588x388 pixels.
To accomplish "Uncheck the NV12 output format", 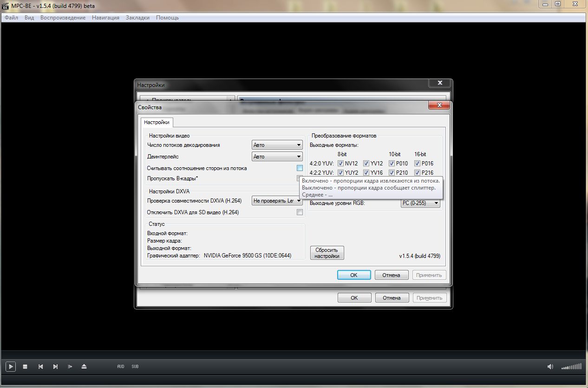I will tap(340, 164).
